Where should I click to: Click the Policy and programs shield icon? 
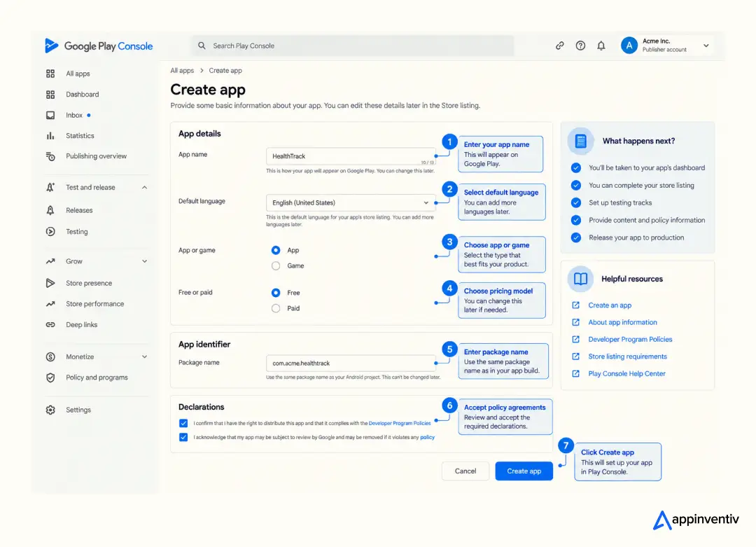tap(50, 378)
